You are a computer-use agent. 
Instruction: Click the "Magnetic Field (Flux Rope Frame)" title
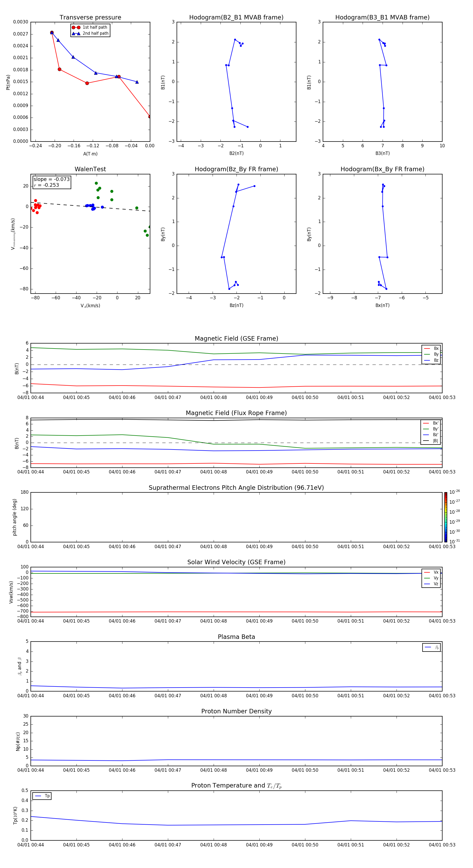(236, 413)
